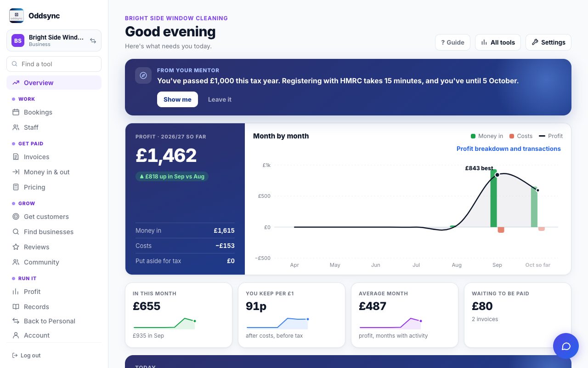Open the Pricing tool
Image resolution: width=588 pixels, height=368 pixels.
tap(54, 187)
